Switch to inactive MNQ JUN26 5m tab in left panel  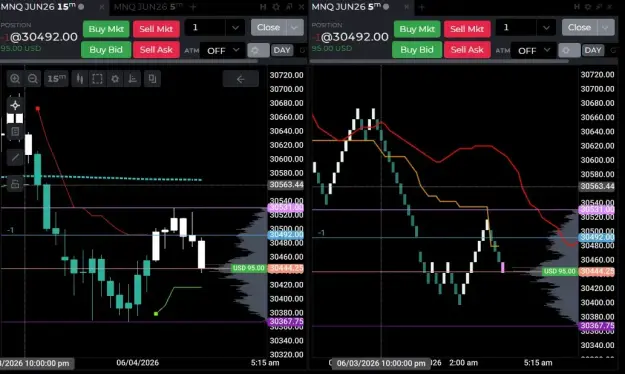click(x=148, y=7)
